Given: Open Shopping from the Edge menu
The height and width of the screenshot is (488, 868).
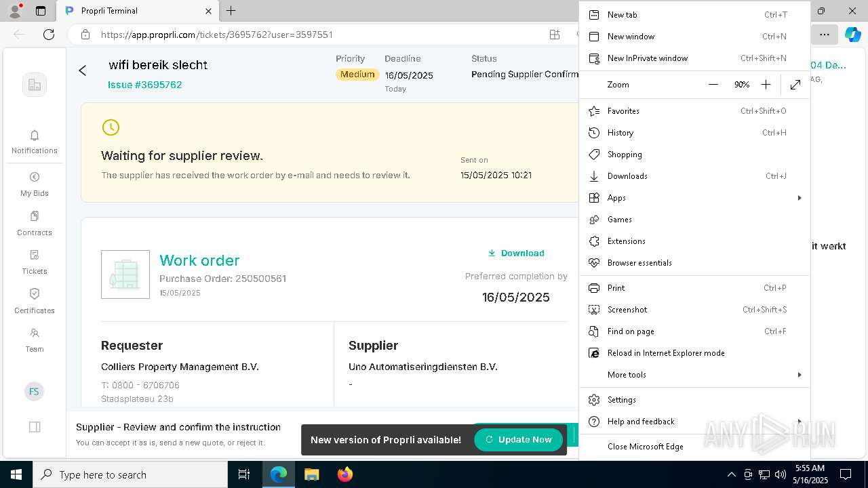Looking at the screenshot, I should 694,155.
